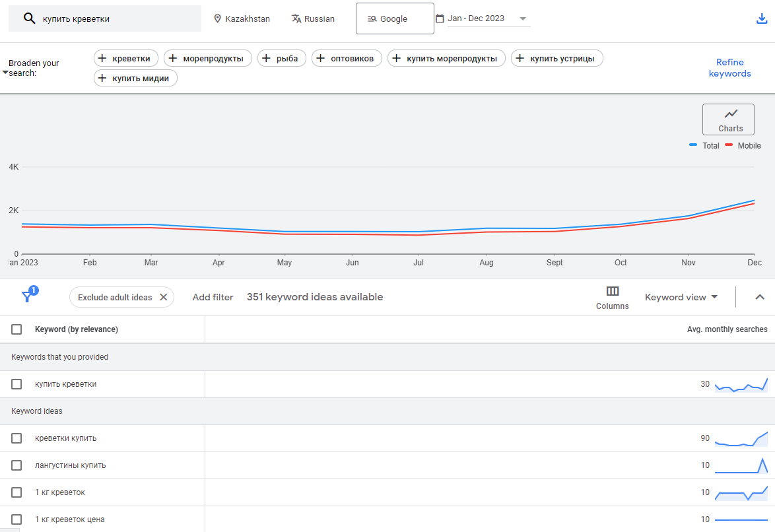Click the blue Total legend swatch
This screenshot has height=532, width=775.
(693, 145)
